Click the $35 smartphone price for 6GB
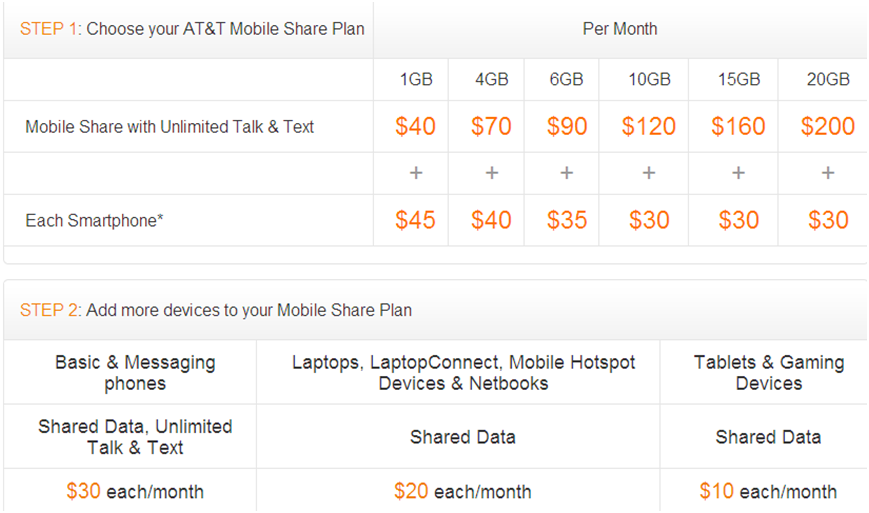Image resolution: width=869 pixels, height=513 pixels. (x=567, y=220)
